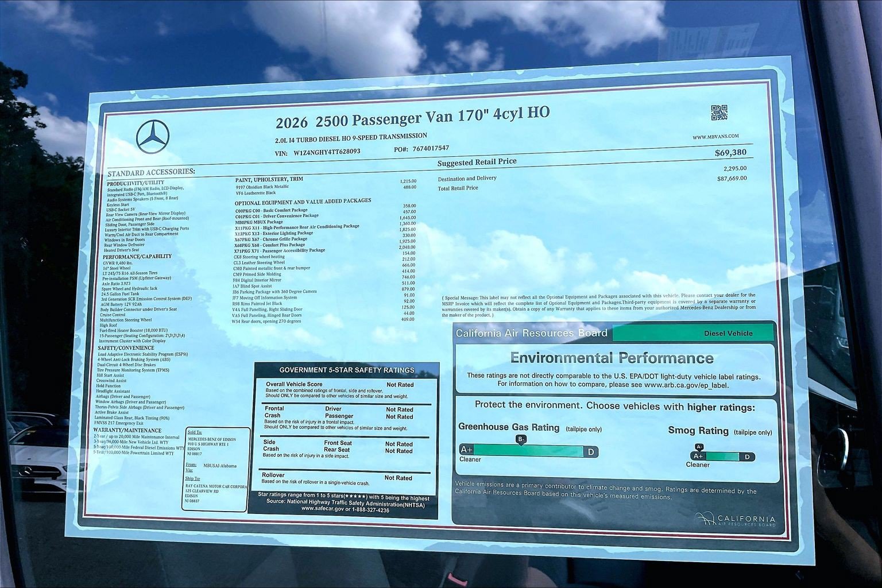Click the Rollover "Not Rated" value
This screenshot has width=882, height=588.
click(x=399, y=478)
